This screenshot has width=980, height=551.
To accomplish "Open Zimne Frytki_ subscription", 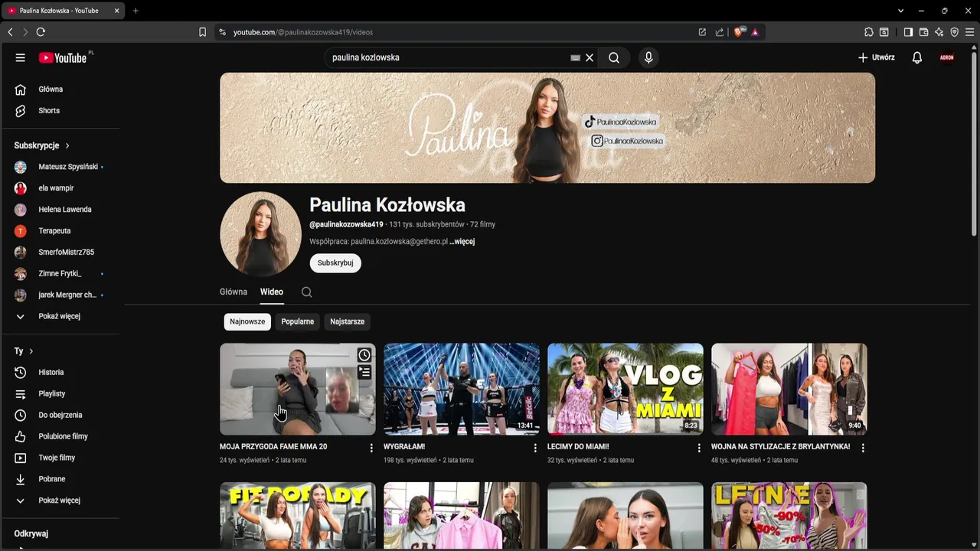I will [x=60, y=274].
